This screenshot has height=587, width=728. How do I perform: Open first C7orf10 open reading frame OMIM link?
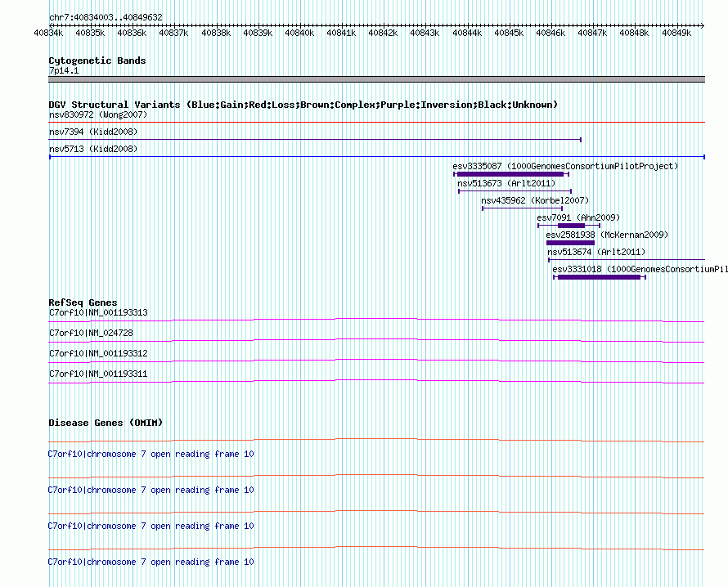pyautogui.click(x=151, y=454)
